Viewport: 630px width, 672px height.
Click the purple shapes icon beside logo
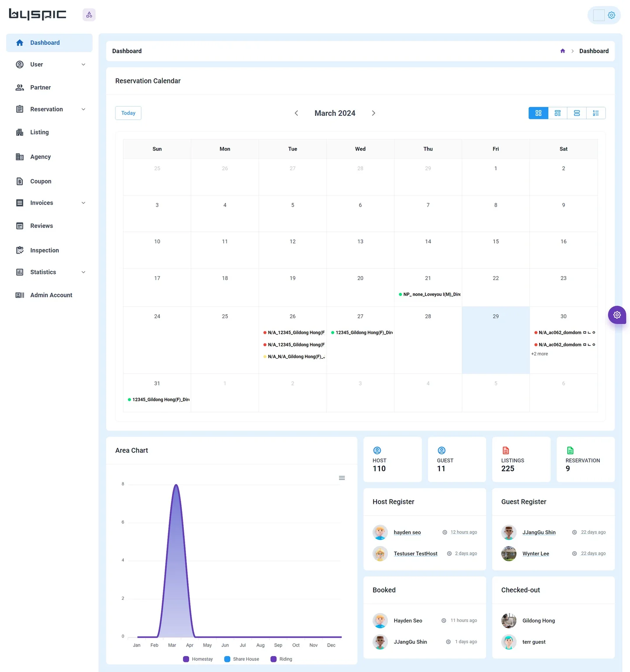[89, 14]
